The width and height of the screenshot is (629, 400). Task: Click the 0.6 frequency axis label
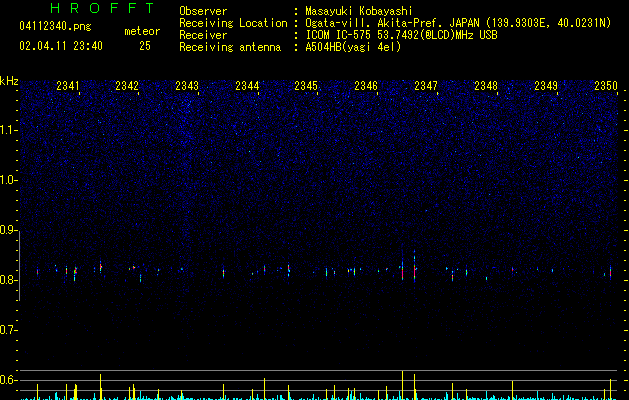tap(8, 380)
